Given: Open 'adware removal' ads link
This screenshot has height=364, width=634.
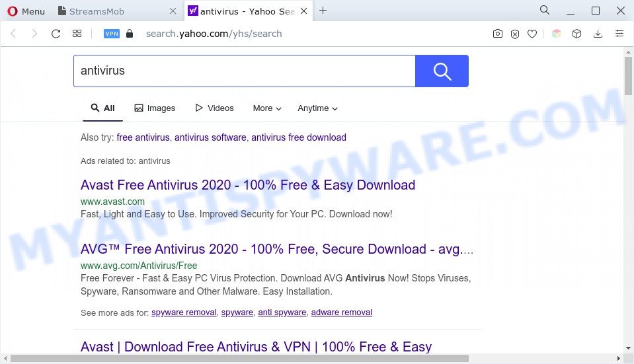Looking at the screenshot, I should [x=342, y=312].
